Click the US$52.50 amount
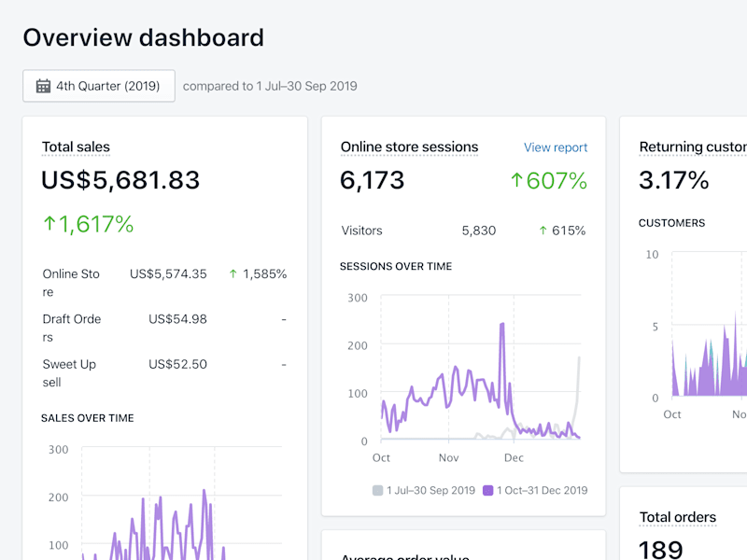Screen dimensions: 747x560 pos(177,364)
